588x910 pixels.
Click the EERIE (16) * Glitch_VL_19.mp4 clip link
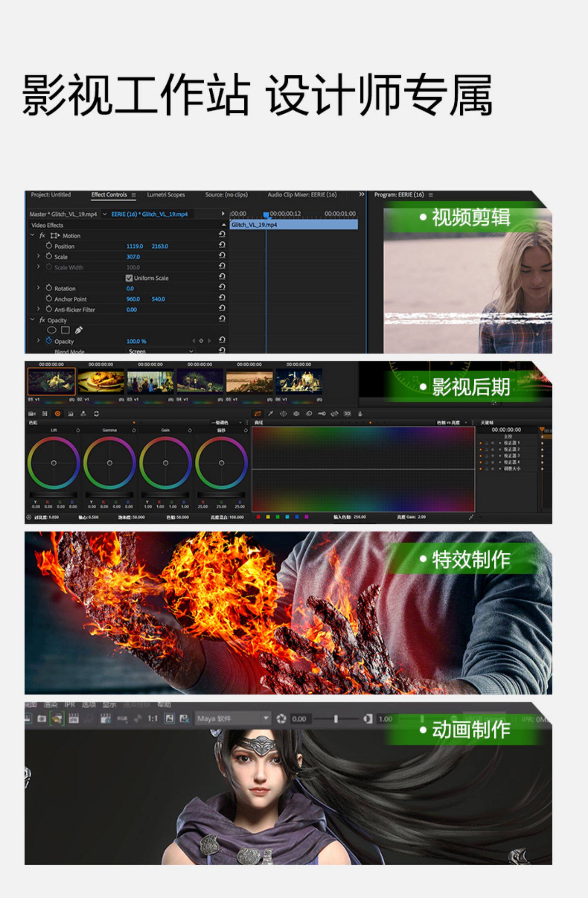(x=150, y=214)
